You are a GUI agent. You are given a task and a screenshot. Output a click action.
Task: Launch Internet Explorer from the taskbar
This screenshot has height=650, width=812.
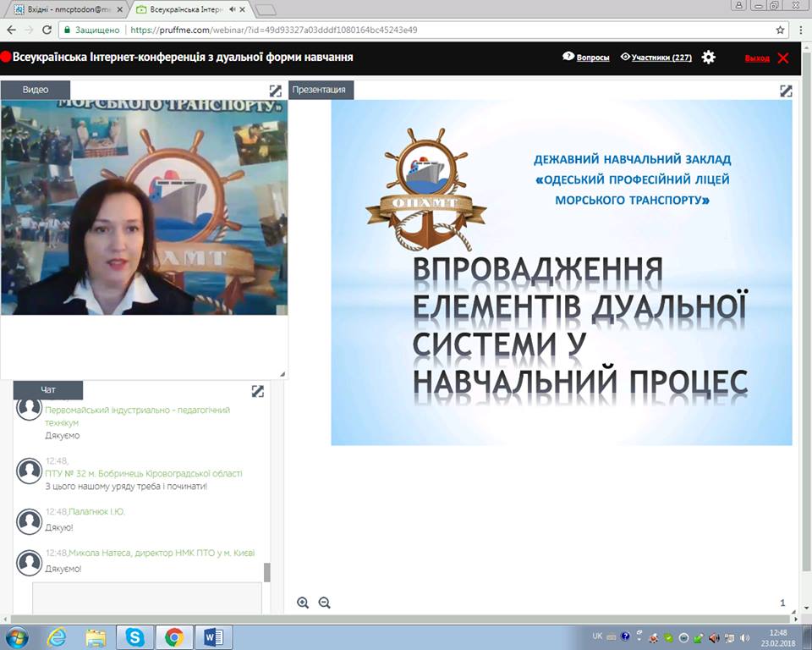point(57,636)
